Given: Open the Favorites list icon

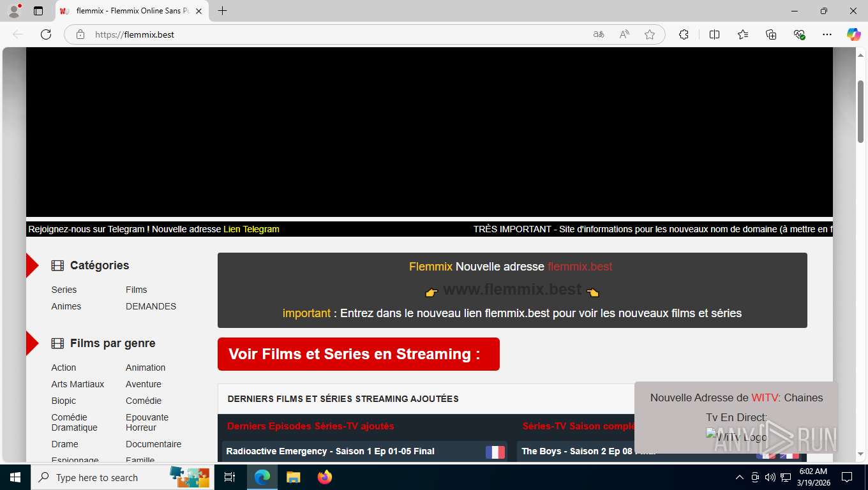Looking at the screenshot, I should 743,34.
